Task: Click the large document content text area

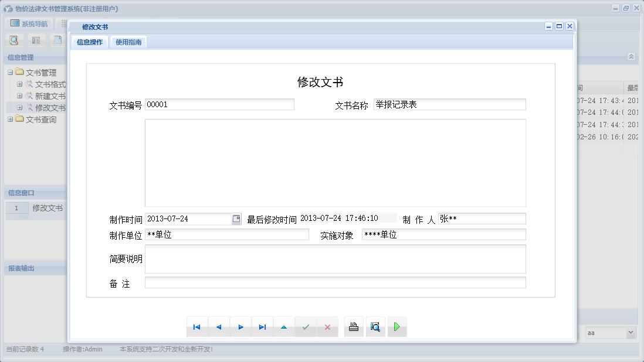Action: pos(335,163)
